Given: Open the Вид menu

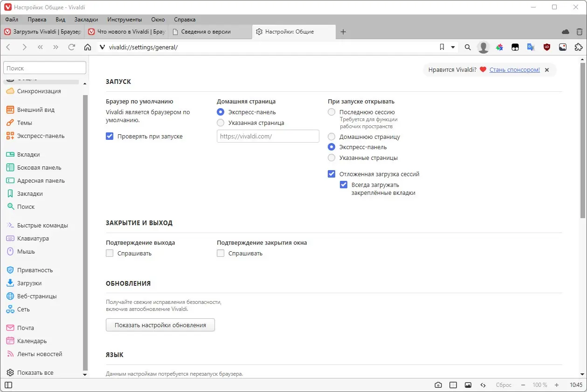Looking at the screenshot, I should pos(60,20).
